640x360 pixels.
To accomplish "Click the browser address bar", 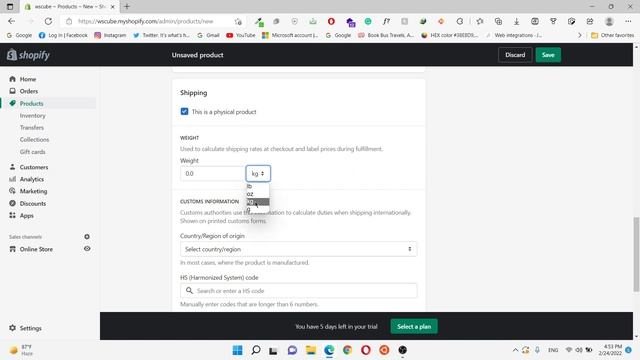I will click(147, 21).
